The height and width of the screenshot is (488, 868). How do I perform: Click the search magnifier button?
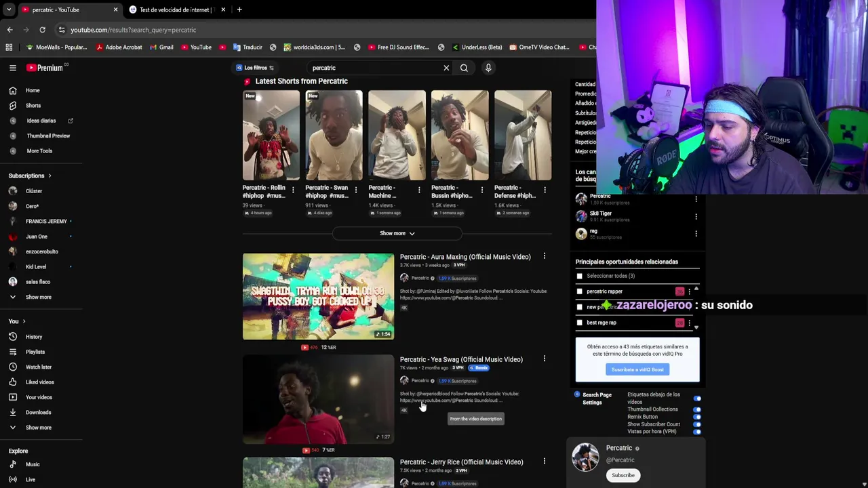coord(464,68)
